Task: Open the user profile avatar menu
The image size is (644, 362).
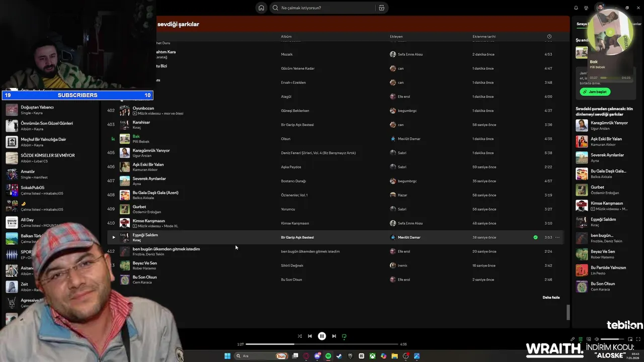Action: (600, 8)
